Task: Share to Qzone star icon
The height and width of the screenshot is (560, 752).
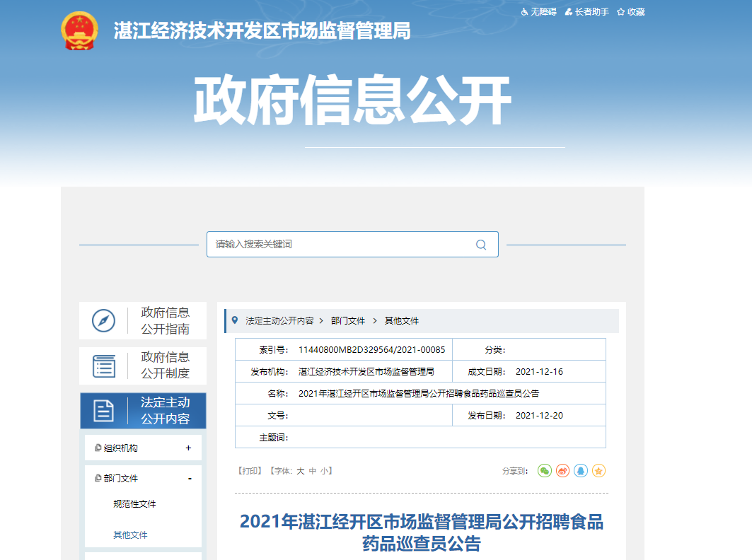Action: click(598, 470)
